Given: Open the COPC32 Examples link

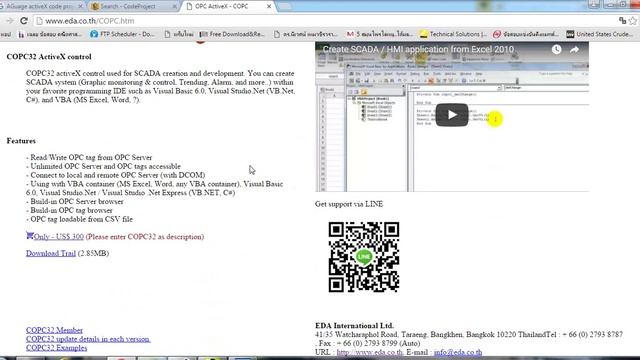Looking at the screenshot, I should 56,348.
